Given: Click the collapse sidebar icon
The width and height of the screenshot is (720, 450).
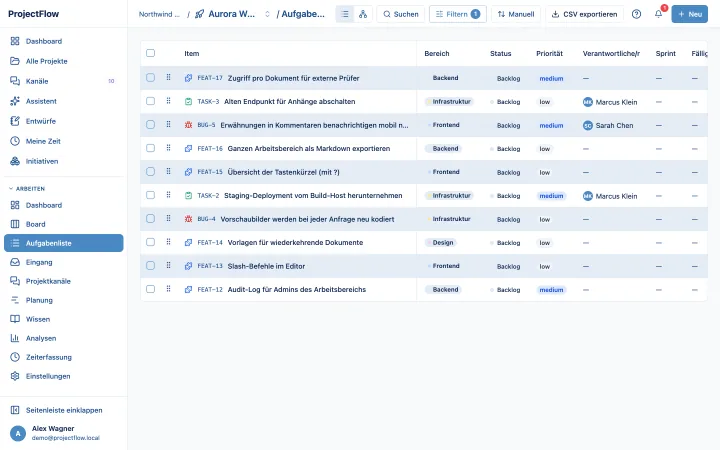Looking at the screenshot, I should click(15, 410).
